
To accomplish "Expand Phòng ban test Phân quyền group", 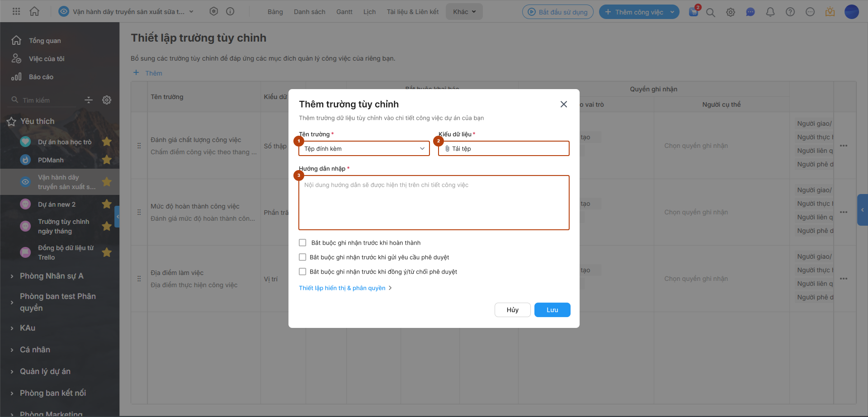I will (12, 302).
